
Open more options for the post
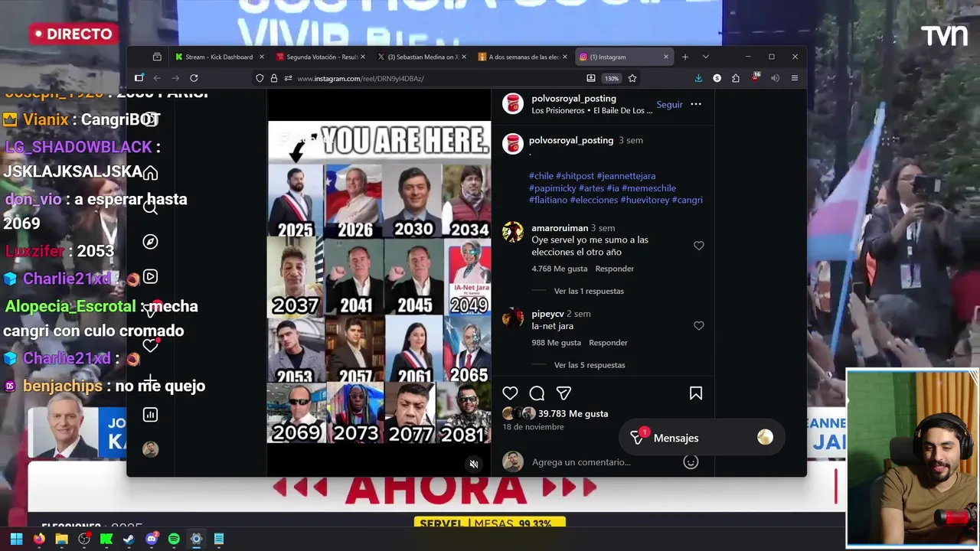[x=696, y=104]
